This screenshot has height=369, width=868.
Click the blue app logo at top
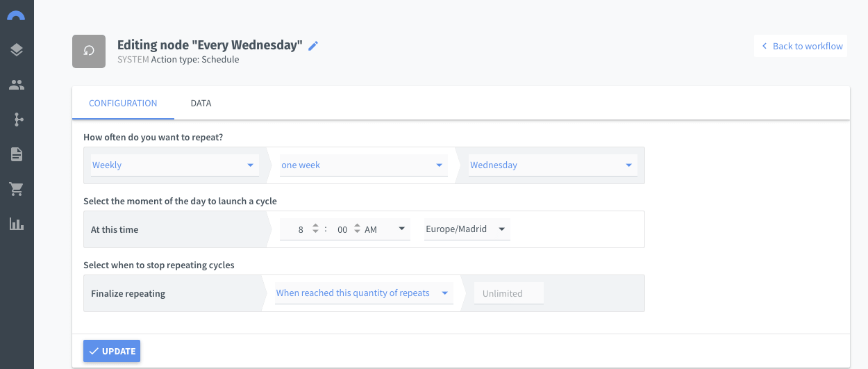[x=16, y=15]
